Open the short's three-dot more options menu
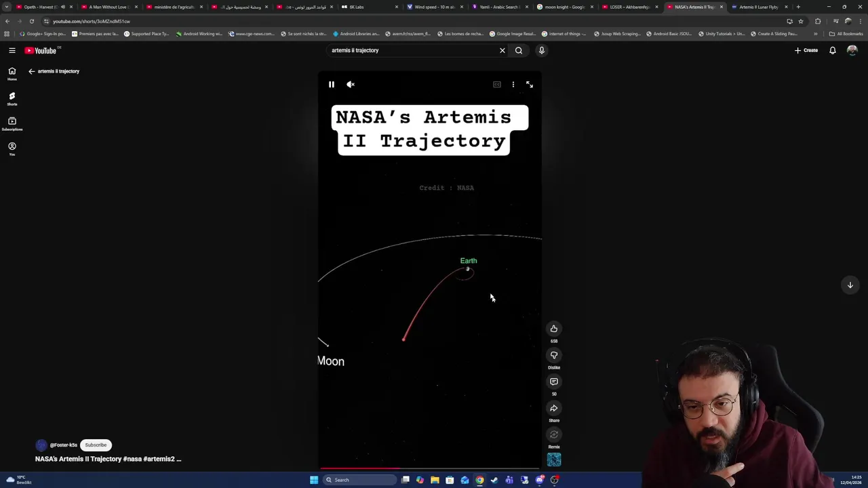Image resolution: width=868 pixels, height=488 pixels. pyautogui.click(x=513, y=85)
